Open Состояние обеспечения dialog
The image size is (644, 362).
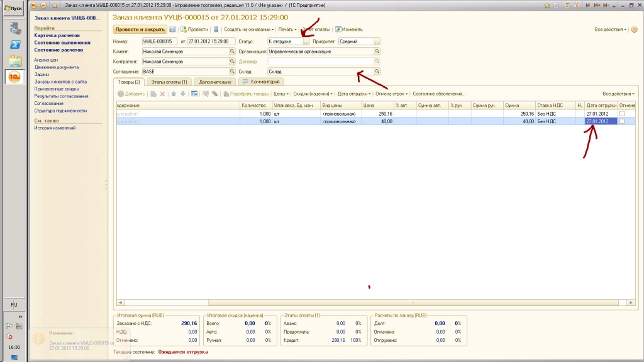tap(438, 94)
